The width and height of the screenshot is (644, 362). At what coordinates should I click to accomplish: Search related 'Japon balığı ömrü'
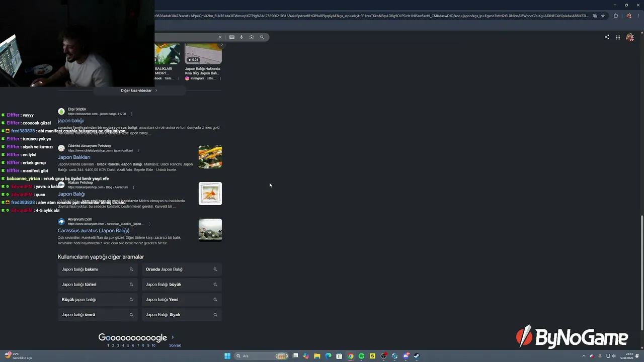(98, 315)
